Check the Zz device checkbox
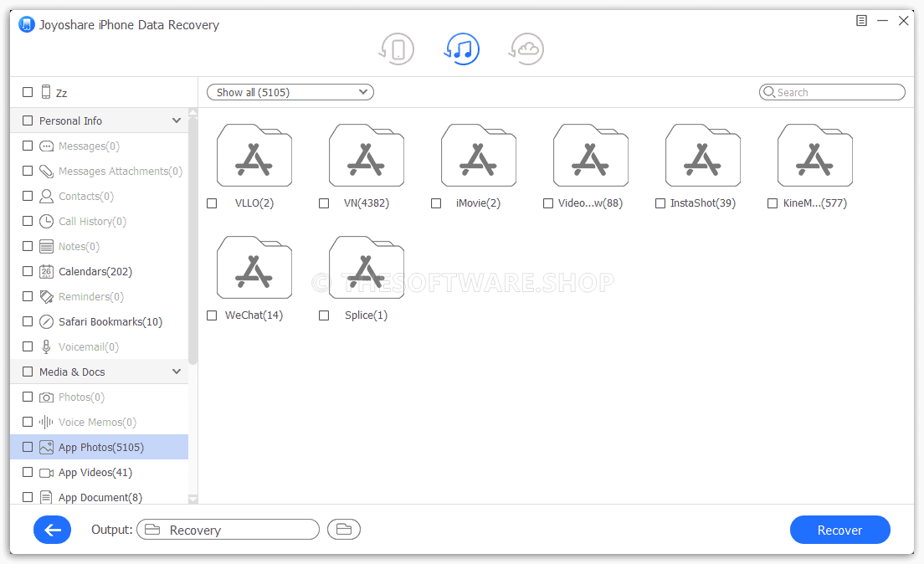The image size is (924, 564). click(28, 92)
